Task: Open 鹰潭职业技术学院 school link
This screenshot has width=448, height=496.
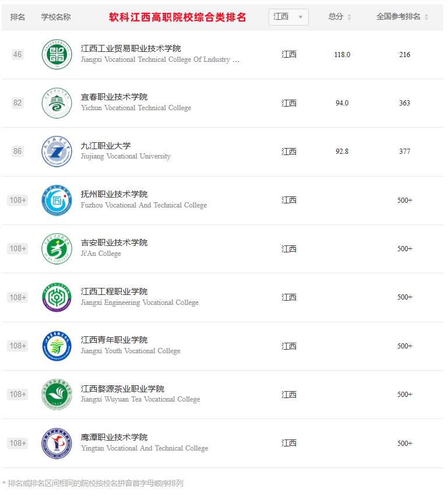Action: 114,437
